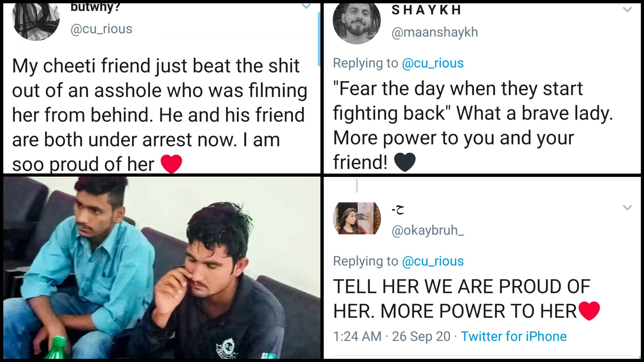Click the SHAYKH display name
The width and height of the screenshot is (644, 362).
click(x=426, y=10)
